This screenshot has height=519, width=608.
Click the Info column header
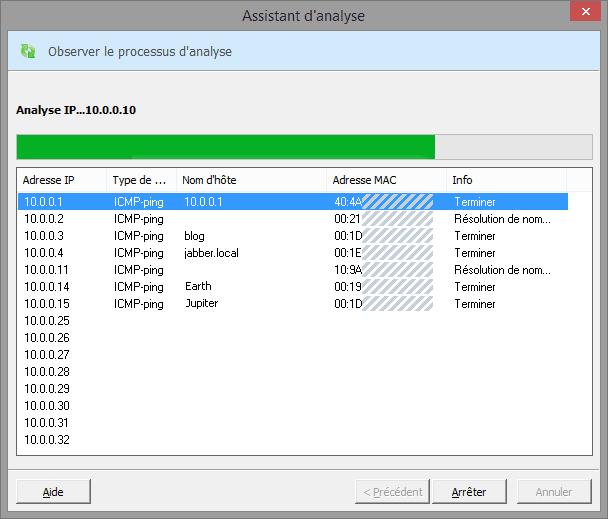[505, 180]
